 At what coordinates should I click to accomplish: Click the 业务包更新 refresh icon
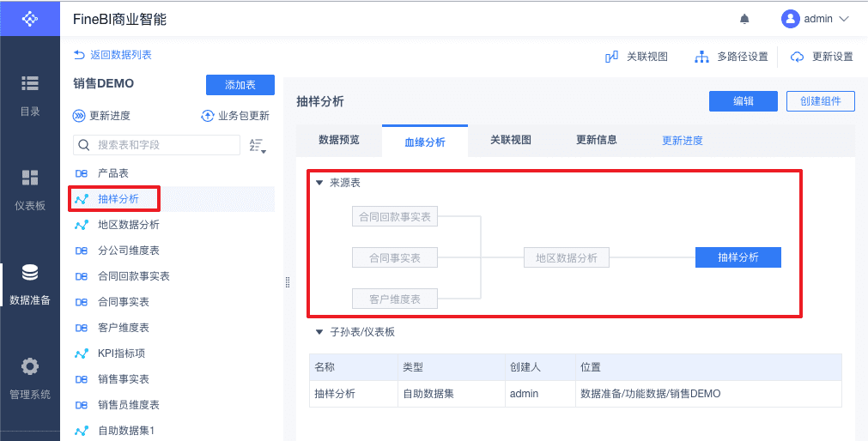pos(207,116)
